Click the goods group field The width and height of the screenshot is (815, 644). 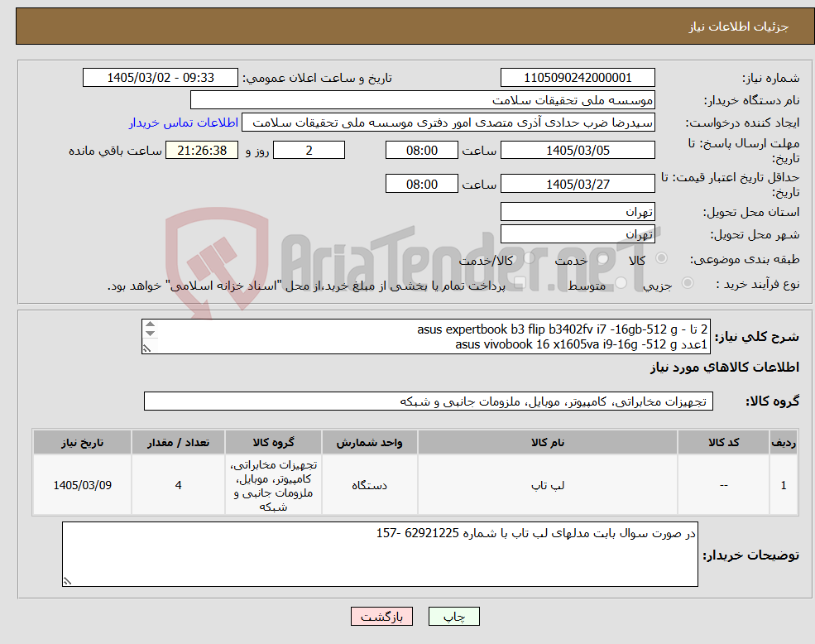tap(429, 401)
